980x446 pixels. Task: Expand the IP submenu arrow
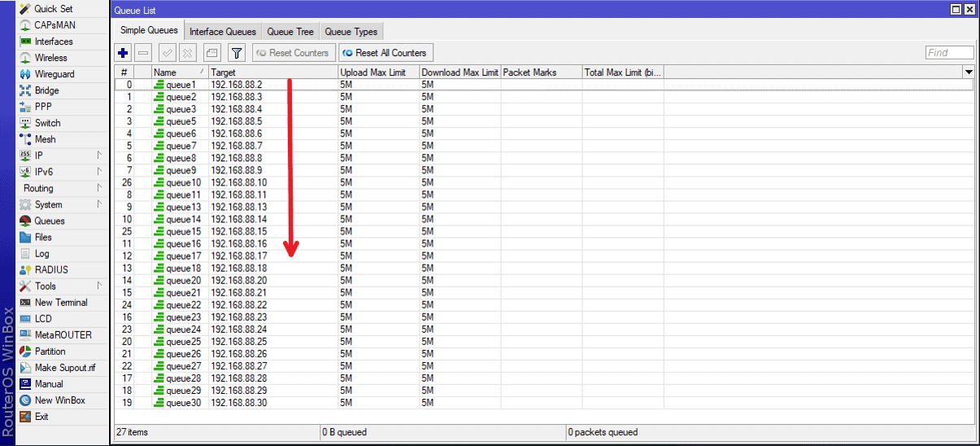99,155
